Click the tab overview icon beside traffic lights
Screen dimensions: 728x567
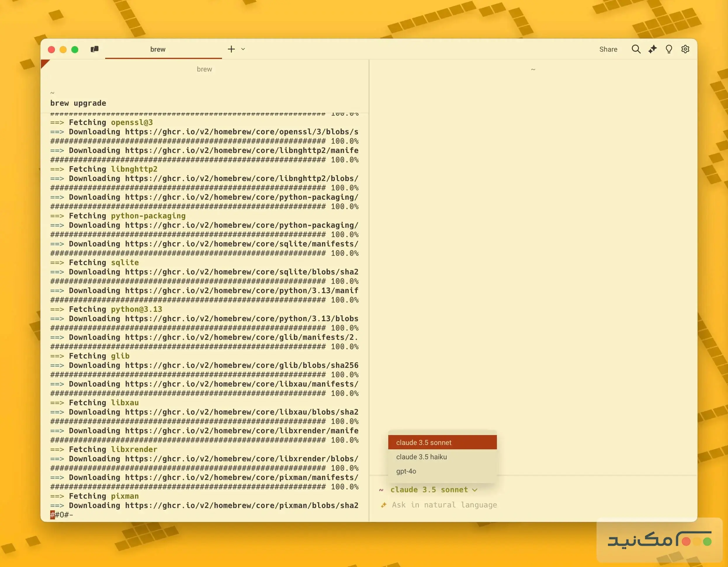click(95, 49)
